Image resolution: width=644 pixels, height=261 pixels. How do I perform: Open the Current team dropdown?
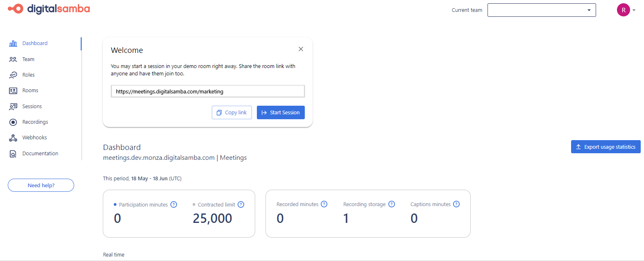[541, 10]
